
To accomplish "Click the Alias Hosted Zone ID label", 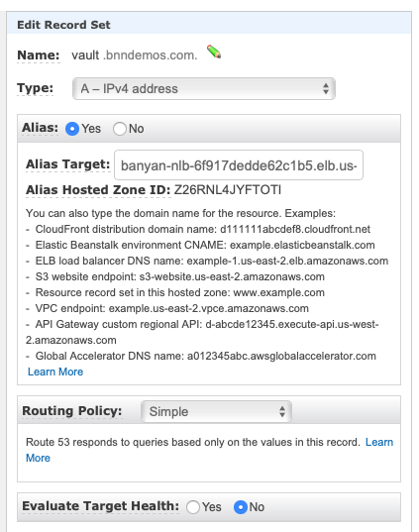I will [98, 190].
